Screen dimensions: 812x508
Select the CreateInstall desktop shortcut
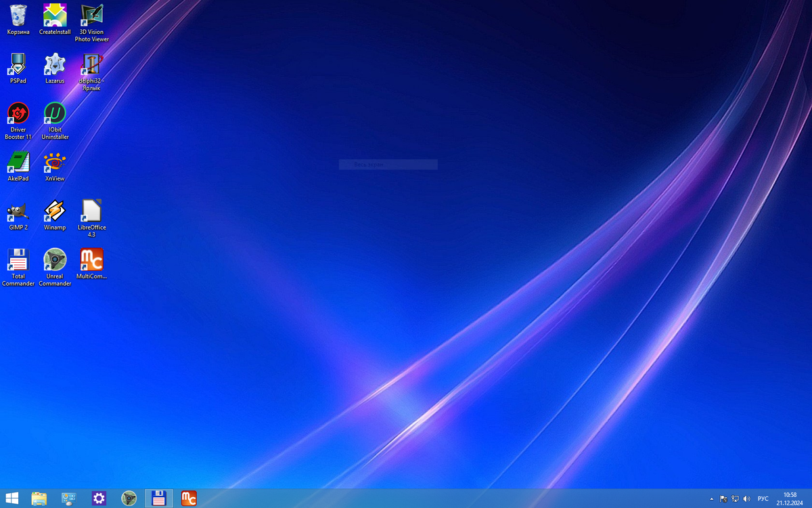[55, 20]
